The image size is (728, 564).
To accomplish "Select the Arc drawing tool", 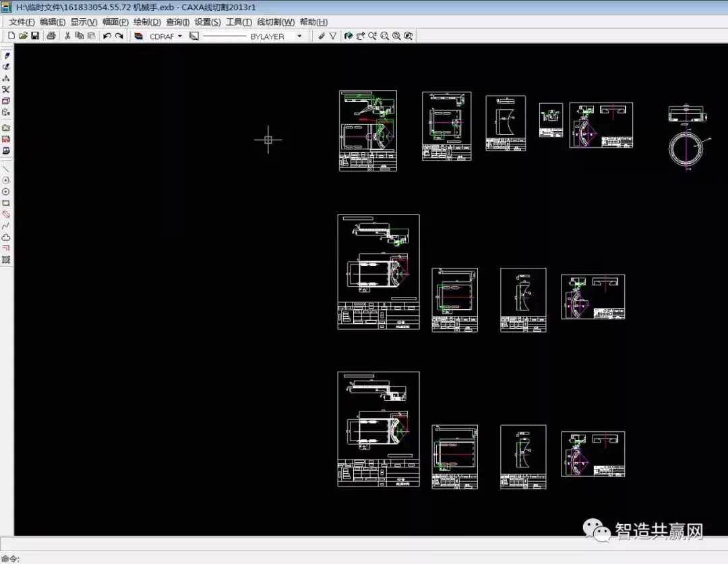I will coord(6,180).
